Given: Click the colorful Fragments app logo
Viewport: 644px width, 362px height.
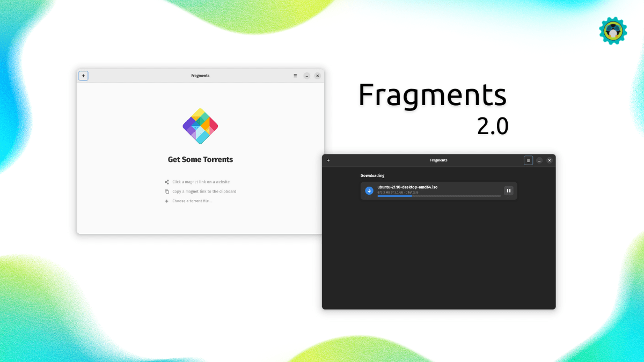Looking at the screenshot, I should (200, 126).
